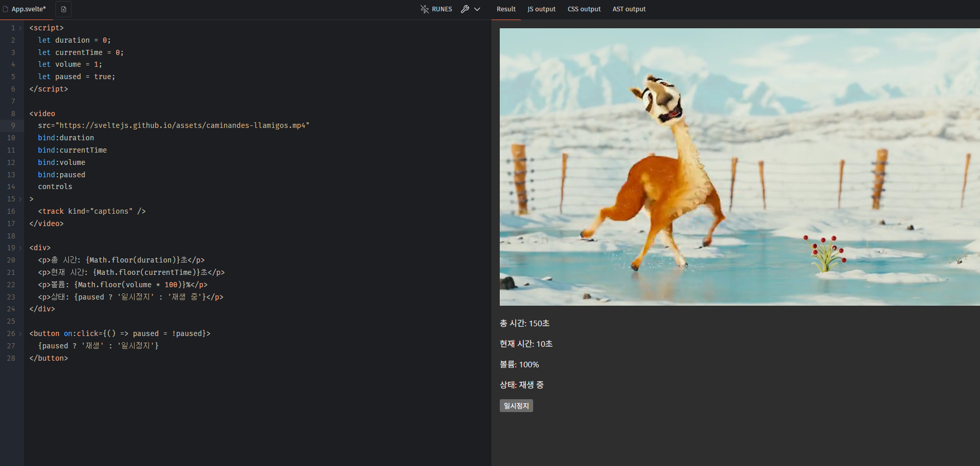980x466 pixels.
Task: Click the 'controls' attribute line
Action: 55,187
